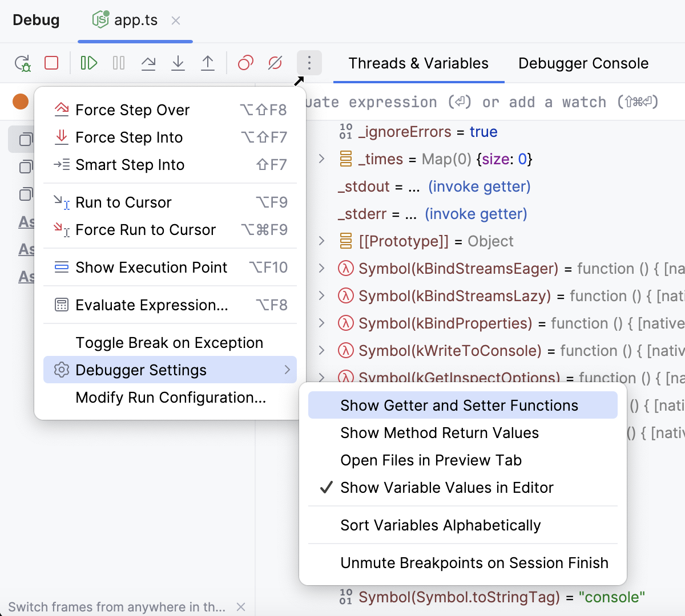
Task: Click the Step Over toolbar icon
Action: 148,63
